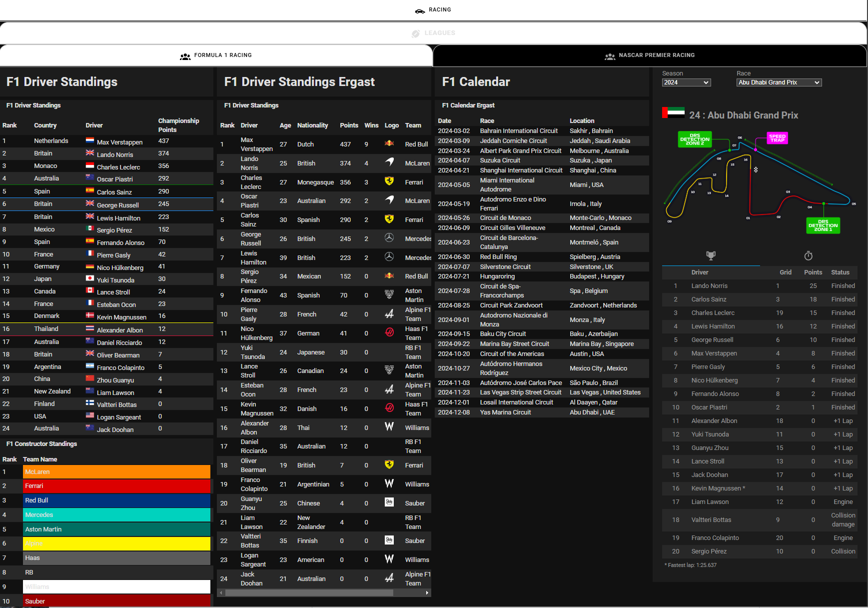Click the car icon in the RACING header
This screenshot has width=868, height=608.
(x=419, y=9)
